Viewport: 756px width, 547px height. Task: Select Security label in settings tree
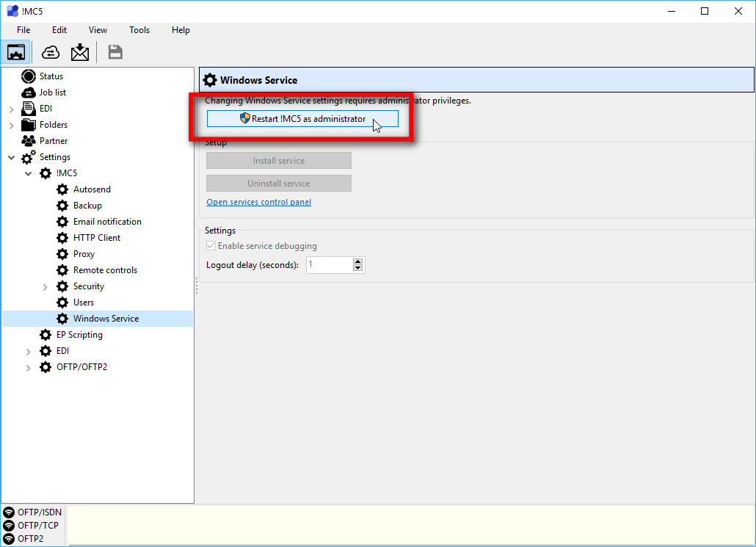(89, 286)
